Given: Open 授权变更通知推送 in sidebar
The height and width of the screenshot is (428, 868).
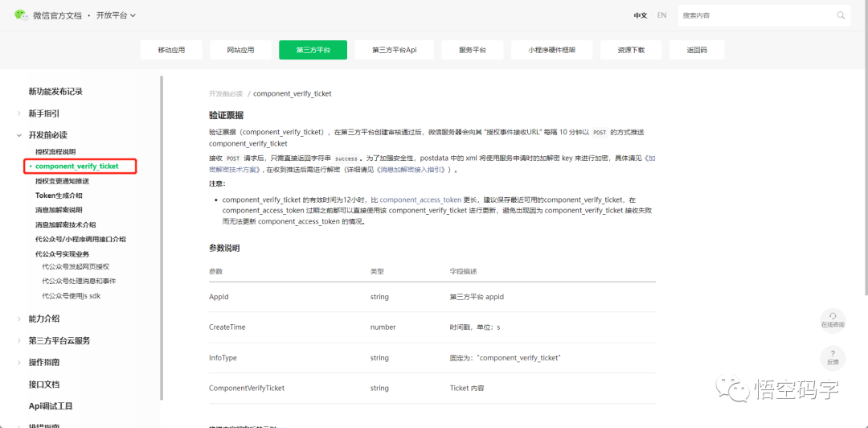Looking at the screenshot, I should [x=62, y=181].
